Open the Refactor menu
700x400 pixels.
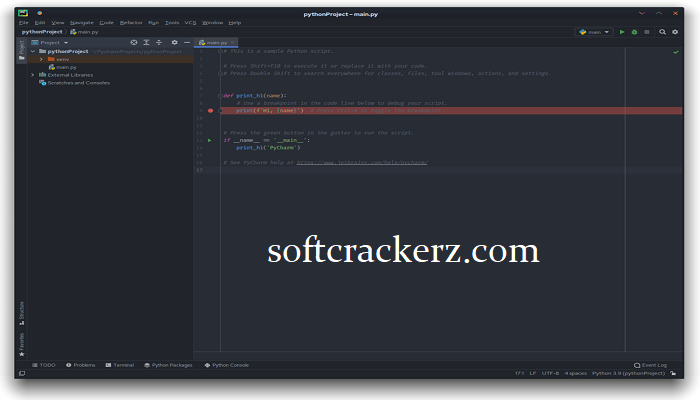tap(131, 23)
